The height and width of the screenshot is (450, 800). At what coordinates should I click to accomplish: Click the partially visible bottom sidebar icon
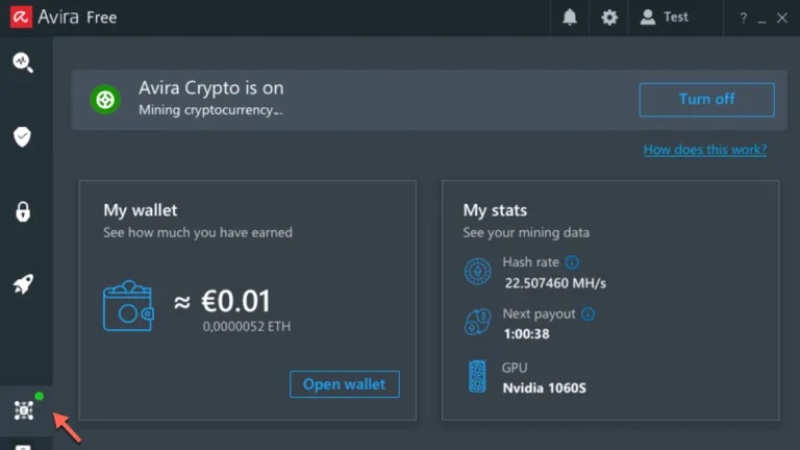click(23, 446)
